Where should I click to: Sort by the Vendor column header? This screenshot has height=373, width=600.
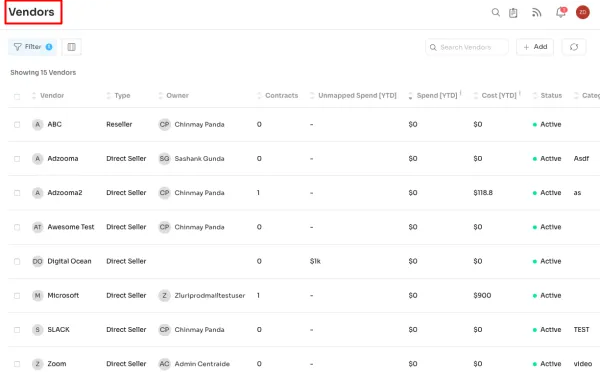click(48, 96)
